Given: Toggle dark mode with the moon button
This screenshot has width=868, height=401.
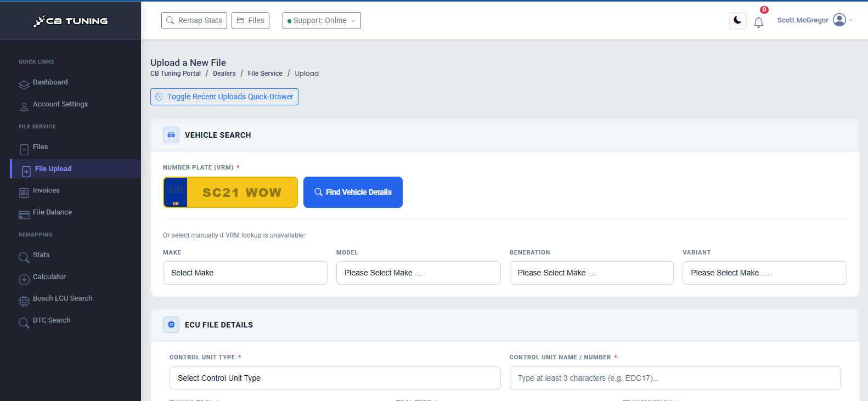Looking at the screenshot, I should [738, 20].
